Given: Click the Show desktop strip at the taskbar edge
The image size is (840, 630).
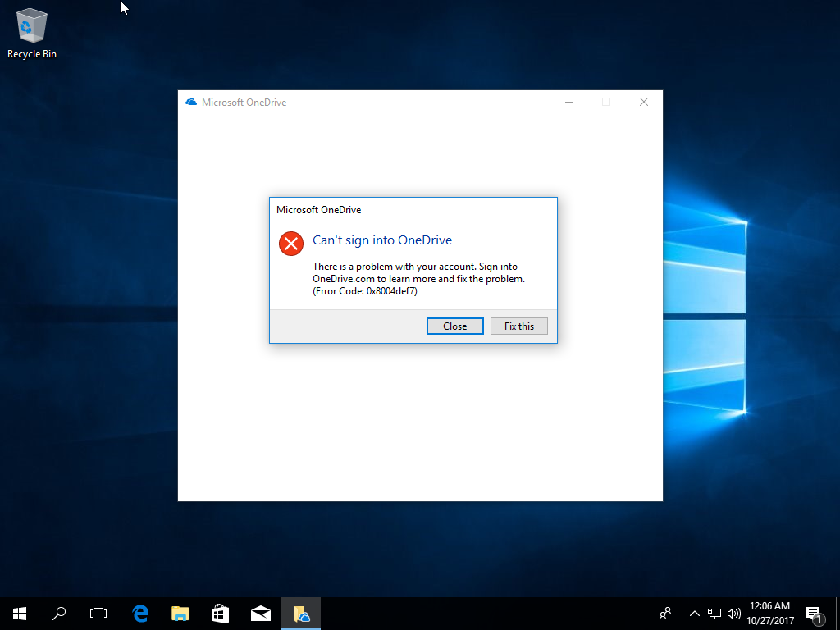Looking at the screenshot, I should tap(838, 614).
